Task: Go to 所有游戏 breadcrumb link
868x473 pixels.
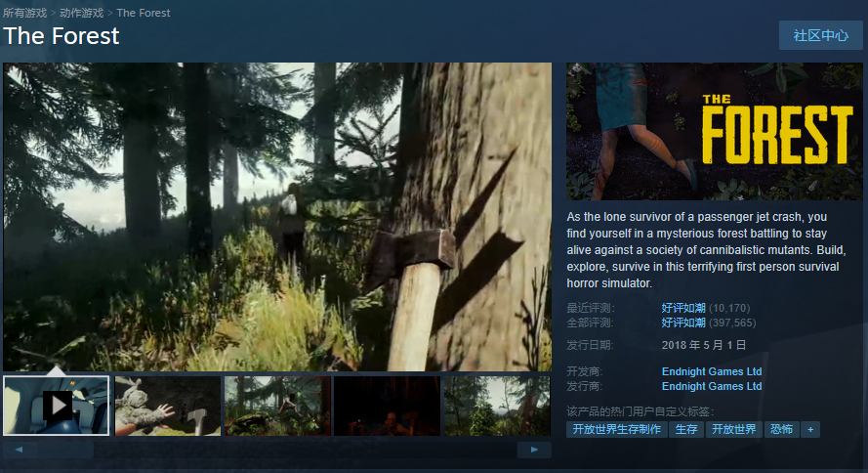Action: click(x=25, y=13)
